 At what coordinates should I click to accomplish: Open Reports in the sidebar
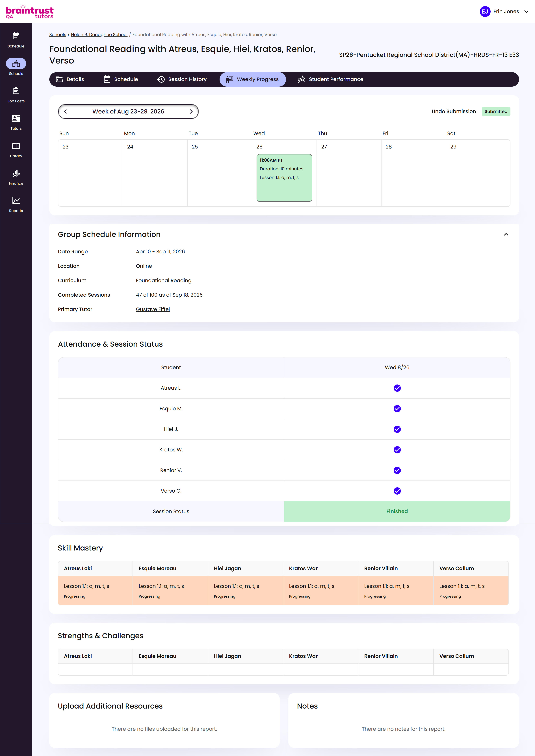(x=16, y=205)
